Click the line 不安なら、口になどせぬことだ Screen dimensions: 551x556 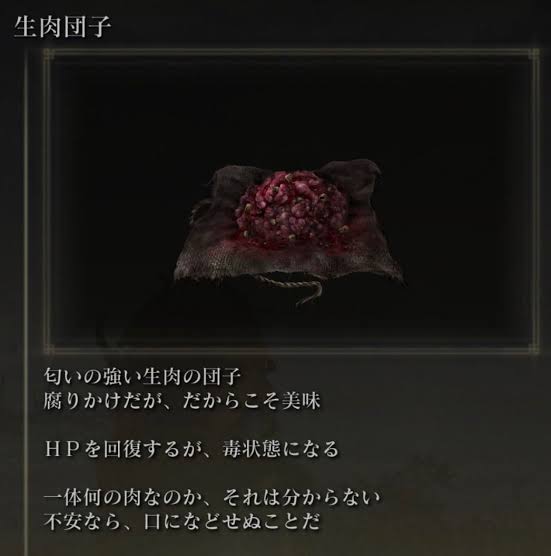point(182,522)
